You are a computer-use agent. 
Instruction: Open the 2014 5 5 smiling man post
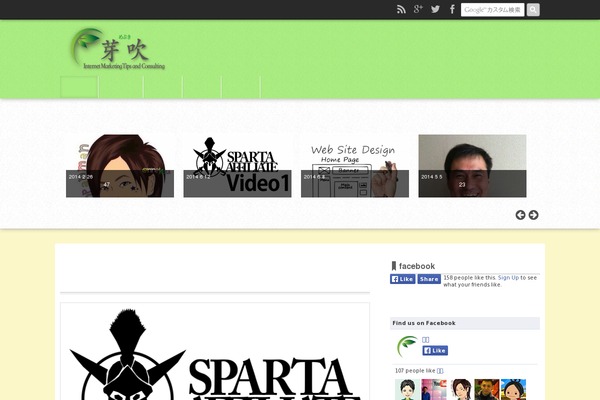tap(472, 166)
